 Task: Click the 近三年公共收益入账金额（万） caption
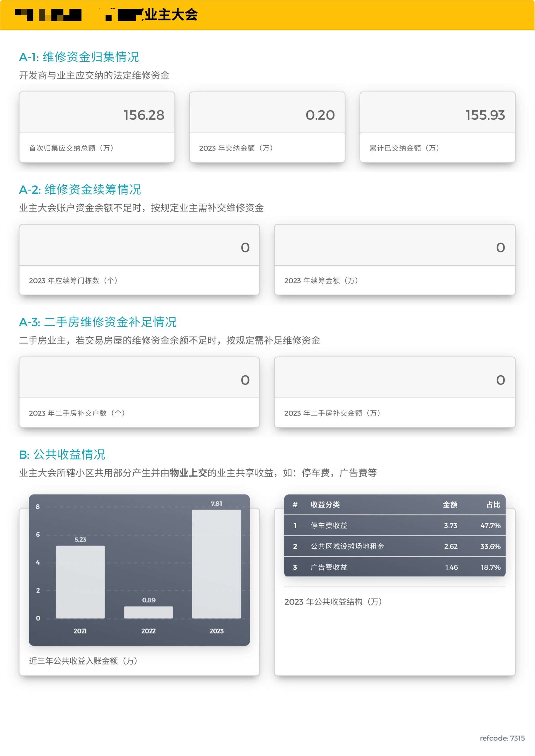[x=84, y=661]
